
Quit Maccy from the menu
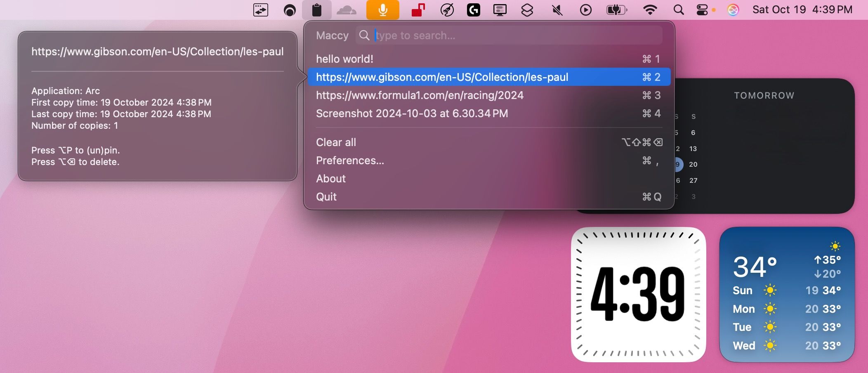489,197
